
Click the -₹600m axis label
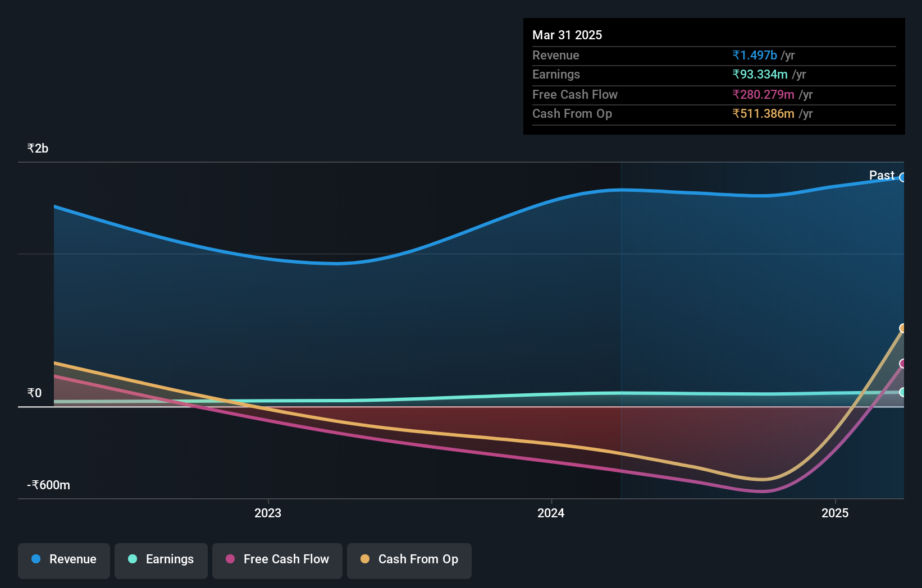pos(48,485)
